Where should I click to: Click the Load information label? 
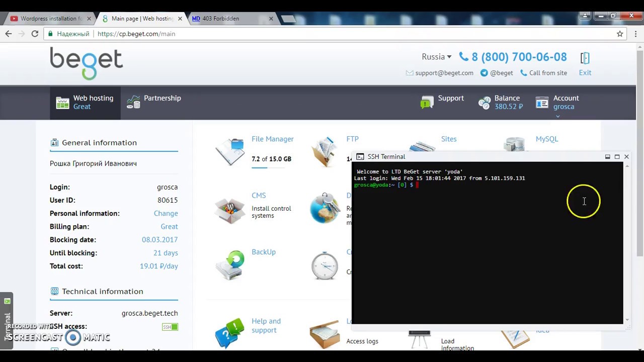[457, 344]
